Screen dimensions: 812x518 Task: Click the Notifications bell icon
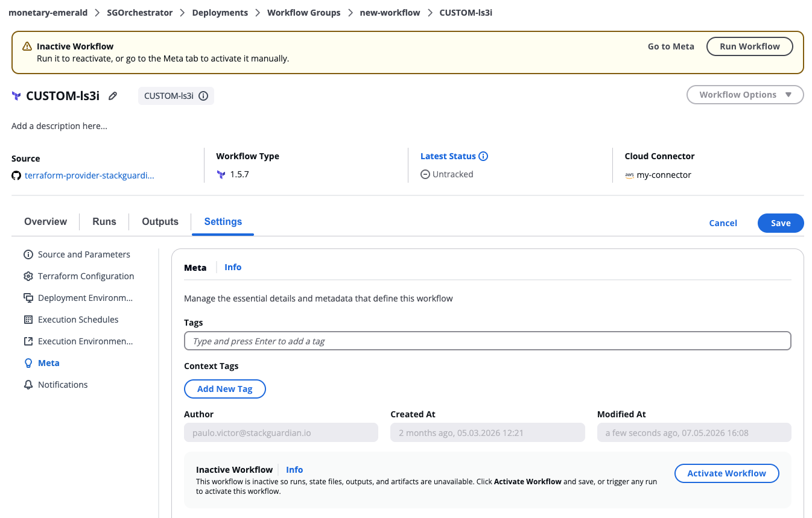coord(28,385)
